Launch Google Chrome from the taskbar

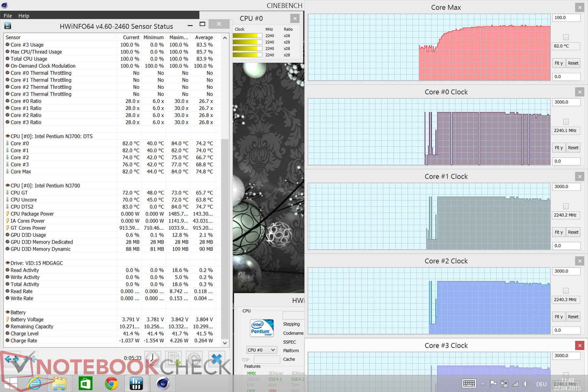pyautogui.click(x=111, y=384)
